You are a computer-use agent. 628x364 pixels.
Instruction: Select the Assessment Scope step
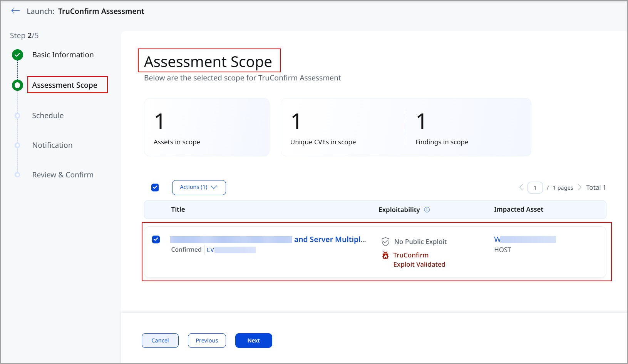click(65, 85)
